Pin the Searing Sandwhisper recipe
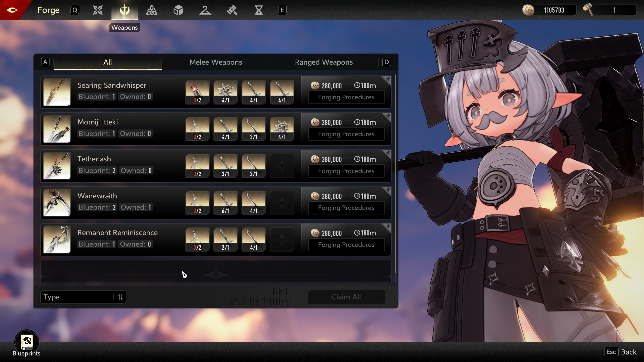Image resolution: width=644 pixels, height=362 pixels. tap(388, 79)
